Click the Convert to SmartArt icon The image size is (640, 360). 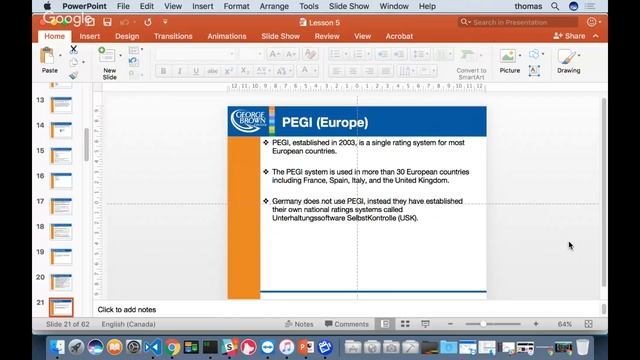point(467,55)
